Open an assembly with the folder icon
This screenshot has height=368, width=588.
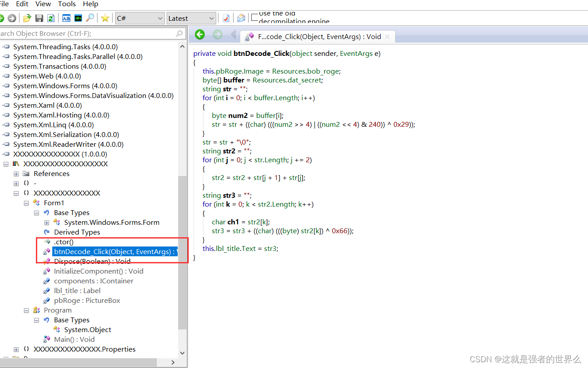click(x=27, y=18)
